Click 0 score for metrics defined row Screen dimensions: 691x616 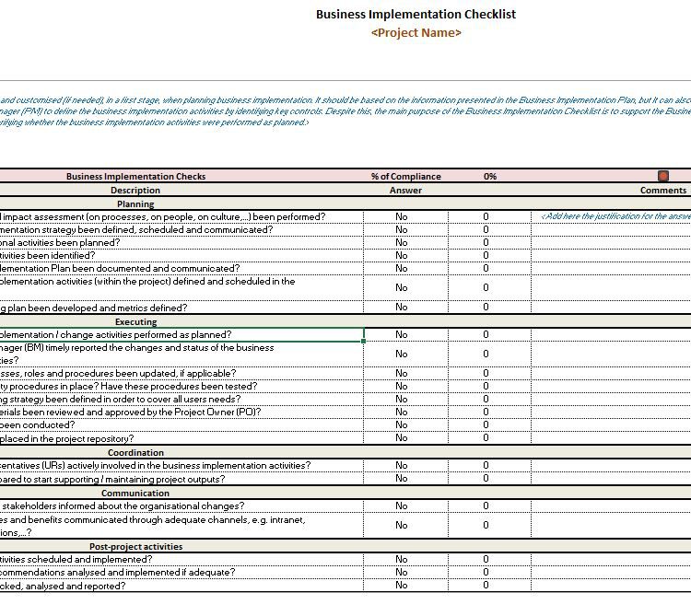486,307
